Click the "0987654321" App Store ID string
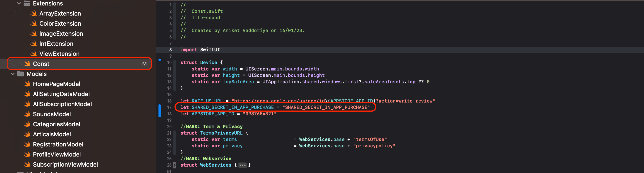 pyautogui.click(x=259, y=114)
